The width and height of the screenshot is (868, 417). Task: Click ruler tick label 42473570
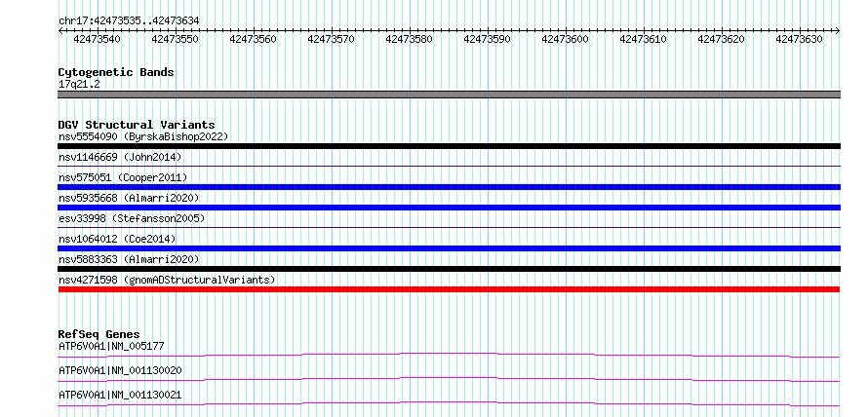point(331,39)
